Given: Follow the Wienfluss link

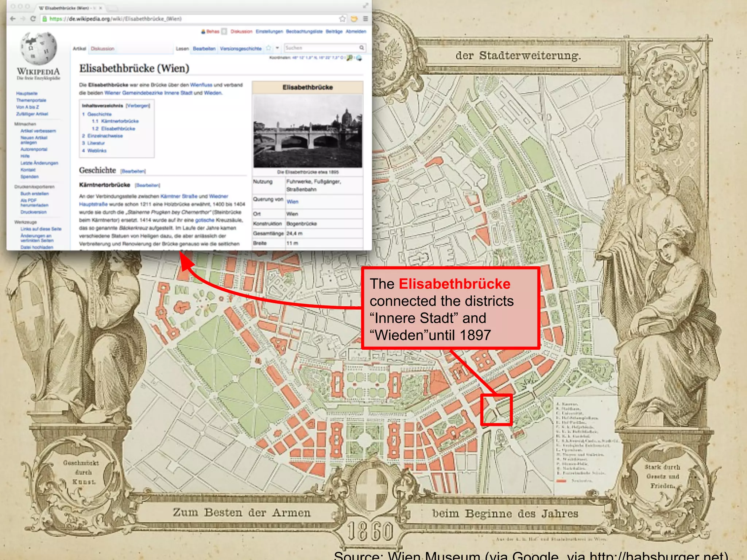Looking at the screenshot, I should pyautogui.click(x=201, y=85).
